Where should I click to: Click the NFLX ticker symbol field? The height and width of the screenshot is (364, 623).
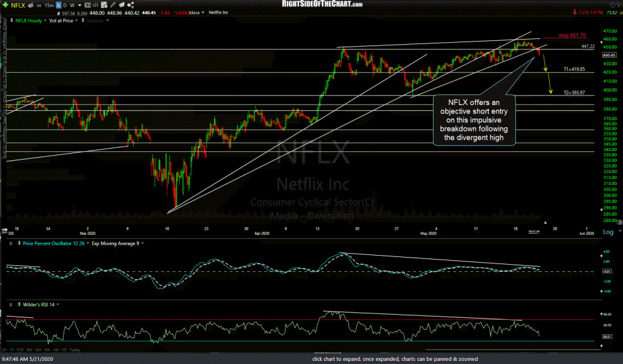pos(18,6)
